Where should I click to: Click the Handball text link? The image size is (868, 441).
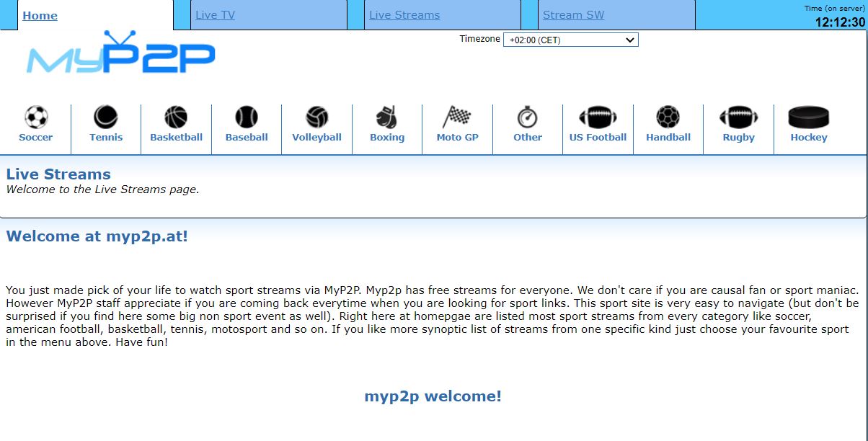(x=668, y=137)
